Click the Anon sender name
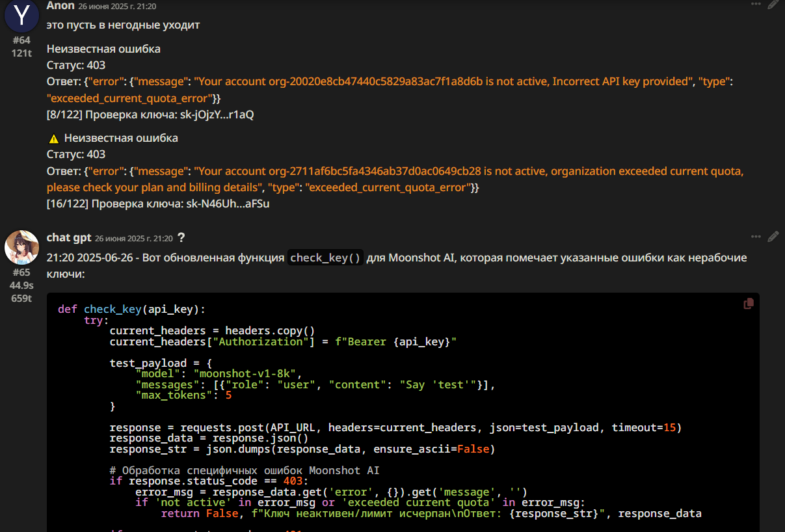 click(x=60, y=5)
